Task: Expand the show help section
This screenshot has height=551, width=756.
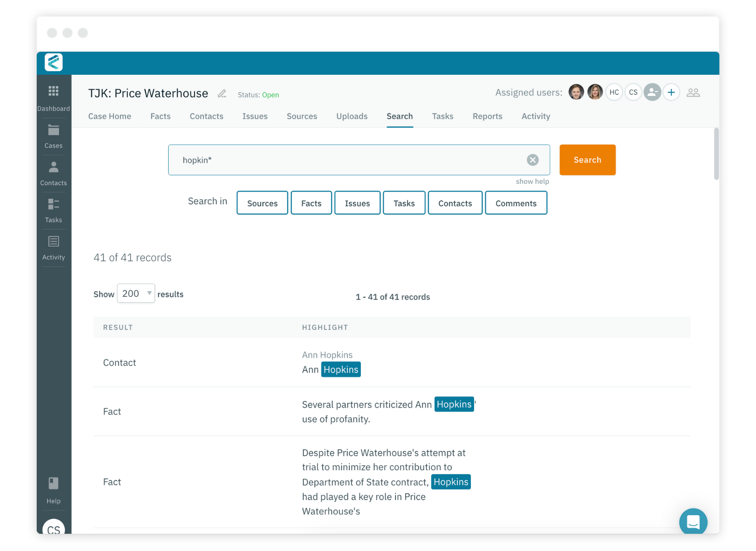Action: pos(532,181)
